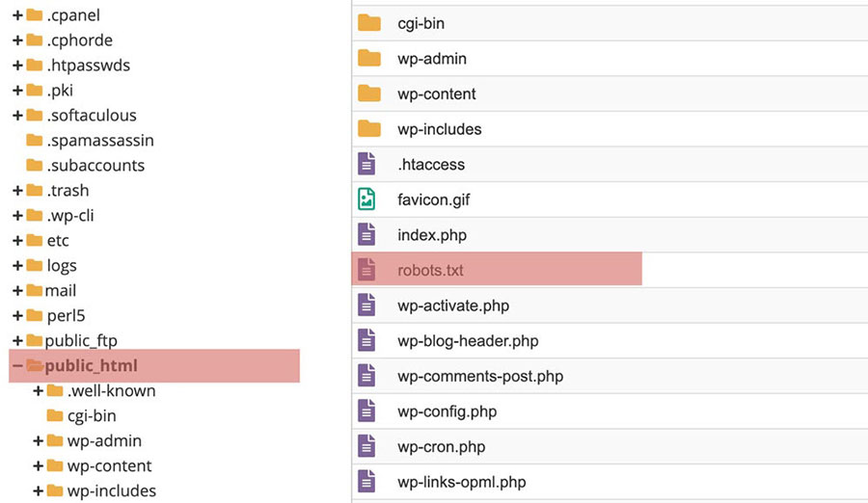Select favicon.gif file name in list
868x503 pixels.
coord(433,199)
